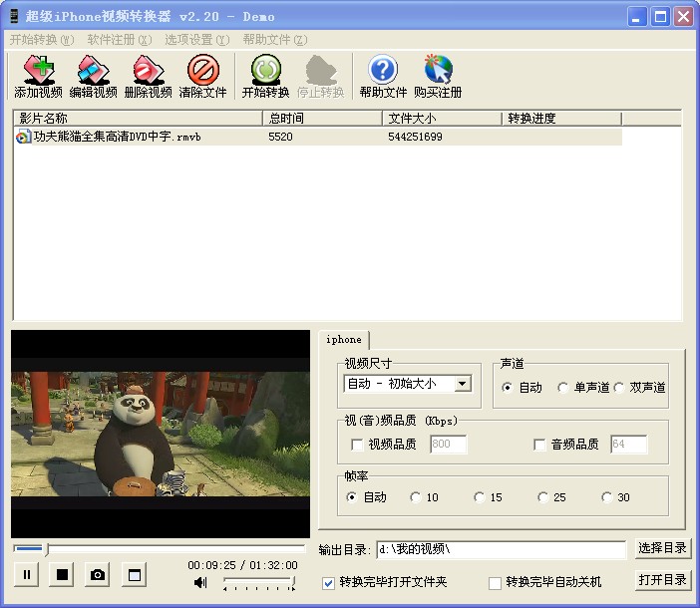Open the 软件注册 (X) menu

pos(120,40)
